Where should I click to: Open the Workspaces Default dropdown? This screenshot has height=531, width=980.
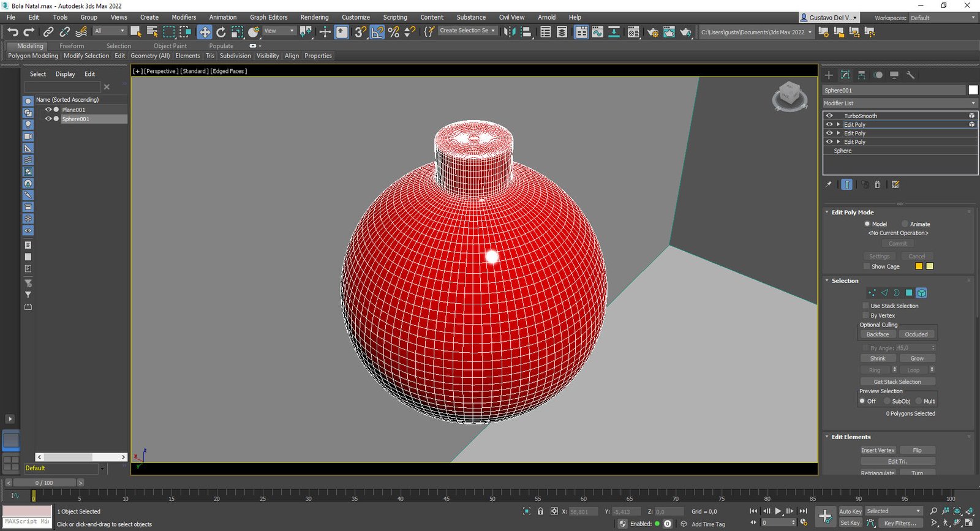[943, 18]
